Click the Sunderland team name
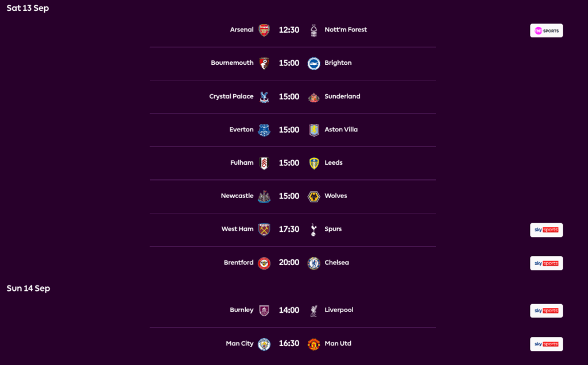Viewport: 588px width, 365px height. pyautogui.click(x=342, y=96)
